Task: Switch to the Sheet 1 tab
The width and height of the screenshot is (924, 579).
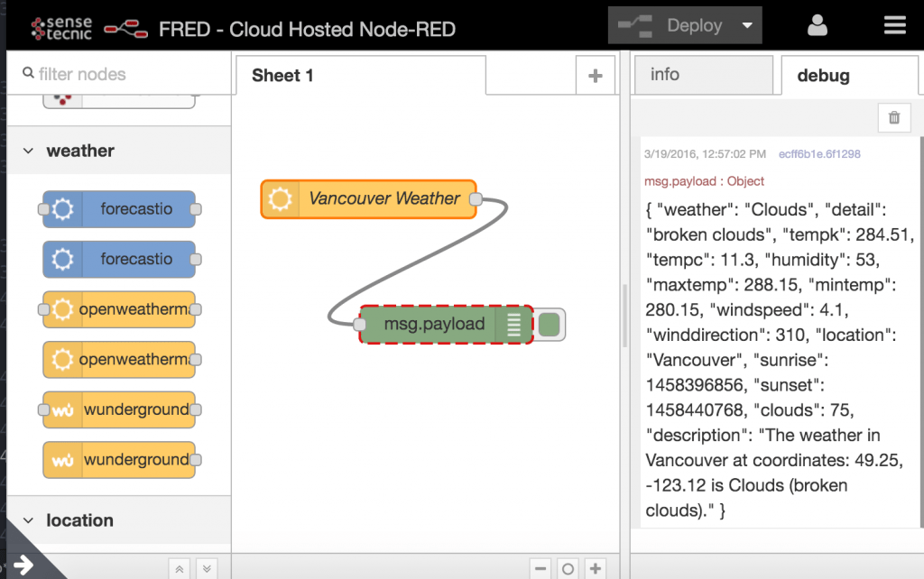Action: [361, 76]
